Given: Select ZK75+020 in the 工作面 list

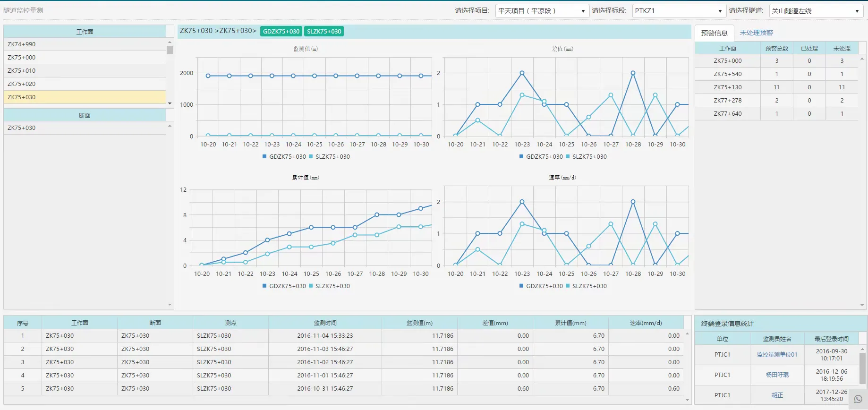Looking at the screenshot, I should tap(85, 84).
